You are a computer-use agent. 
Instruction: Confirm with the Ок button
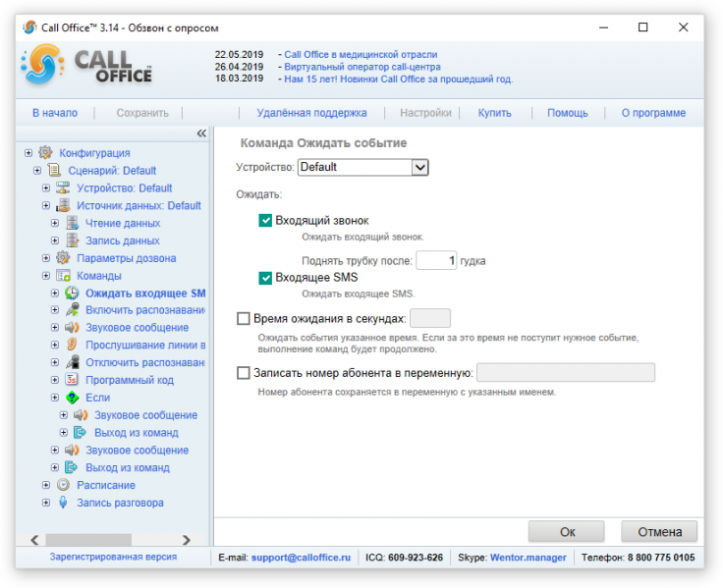tap(567, 532)
